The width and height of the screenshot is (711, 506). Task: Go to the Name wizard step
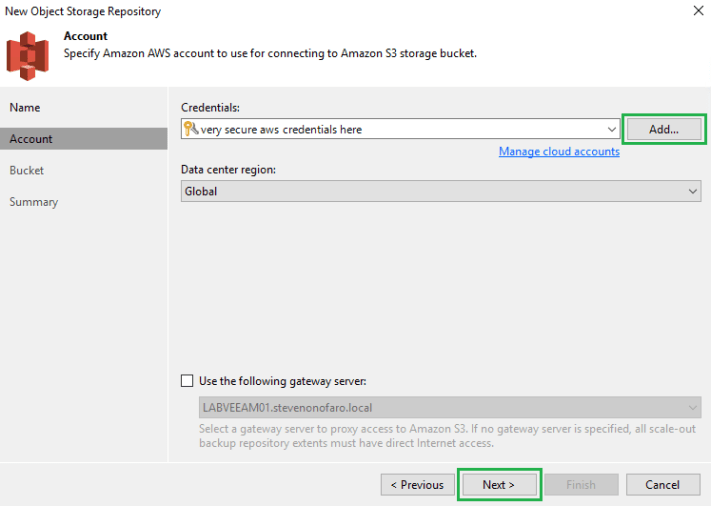[26, 107]
